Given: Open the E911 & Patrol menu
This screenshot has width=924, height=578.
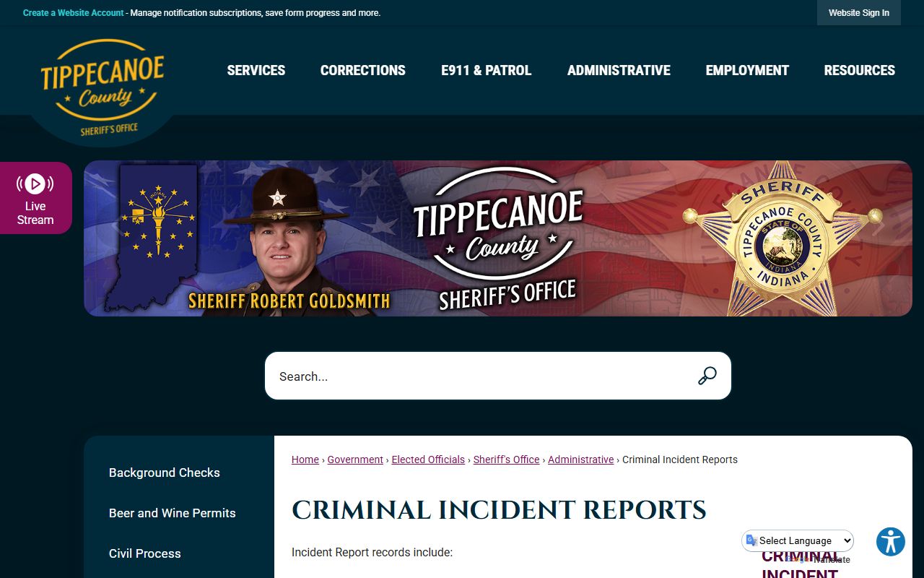Looking at the screenshot, I should 487,70.
